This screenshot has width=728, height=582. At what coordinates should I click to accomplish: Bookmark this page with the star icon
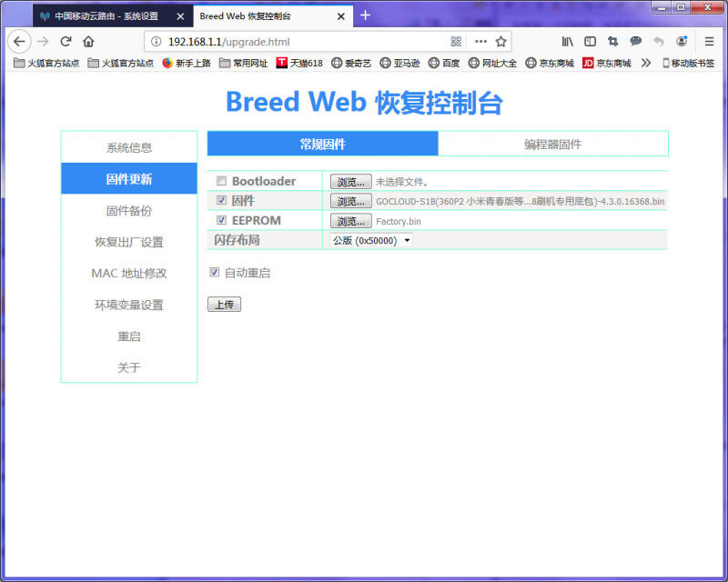[x=501, y=42]
